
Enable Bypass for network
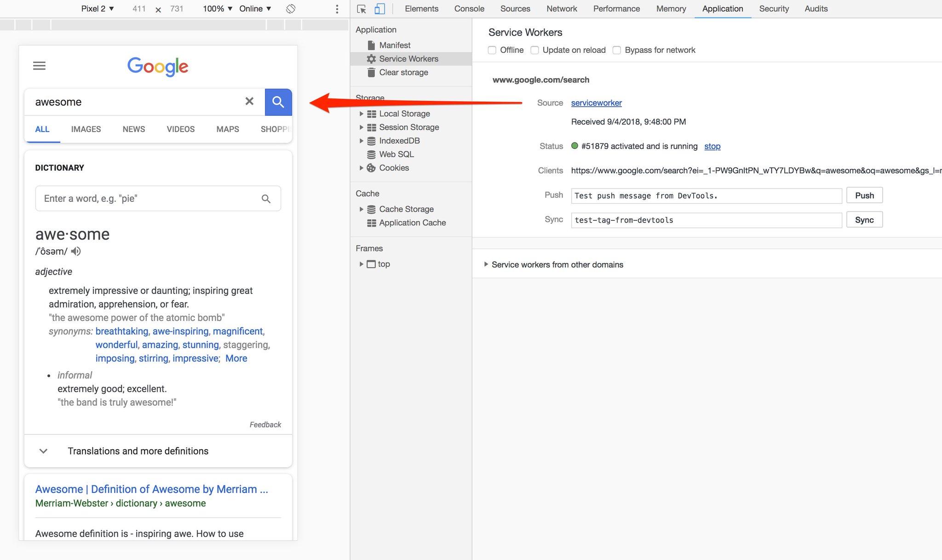coord(617,50)
